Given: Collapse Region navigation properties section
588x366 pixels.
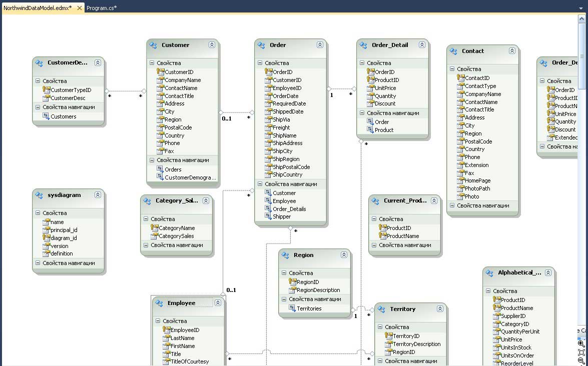Looking at the screenshot, I should (x=284, y=299).
